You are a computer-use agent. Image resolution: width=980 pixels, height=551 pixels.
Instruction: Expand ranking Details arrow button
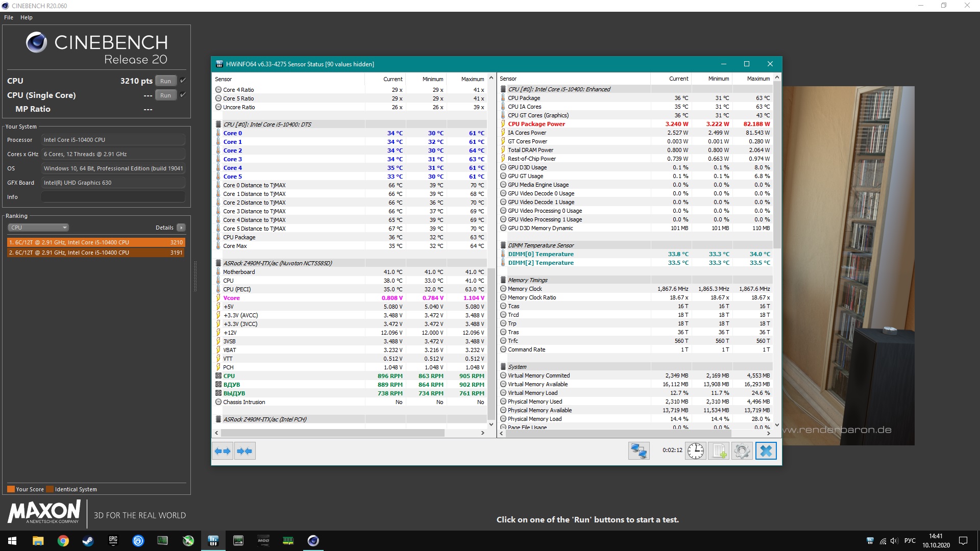point(181,228)
